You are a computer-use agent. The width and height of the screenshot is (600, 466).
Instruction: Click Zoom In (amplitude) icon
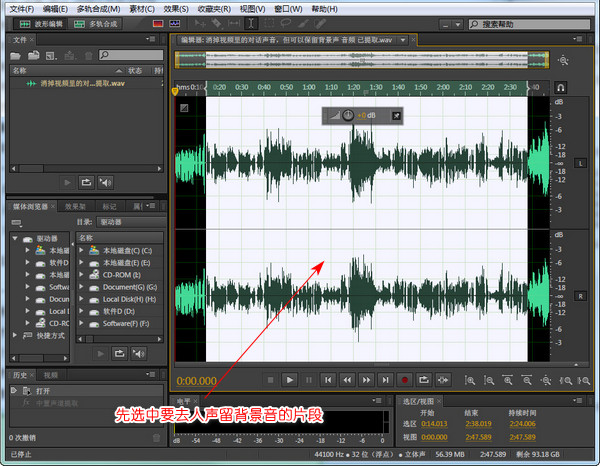click(470, 380)
